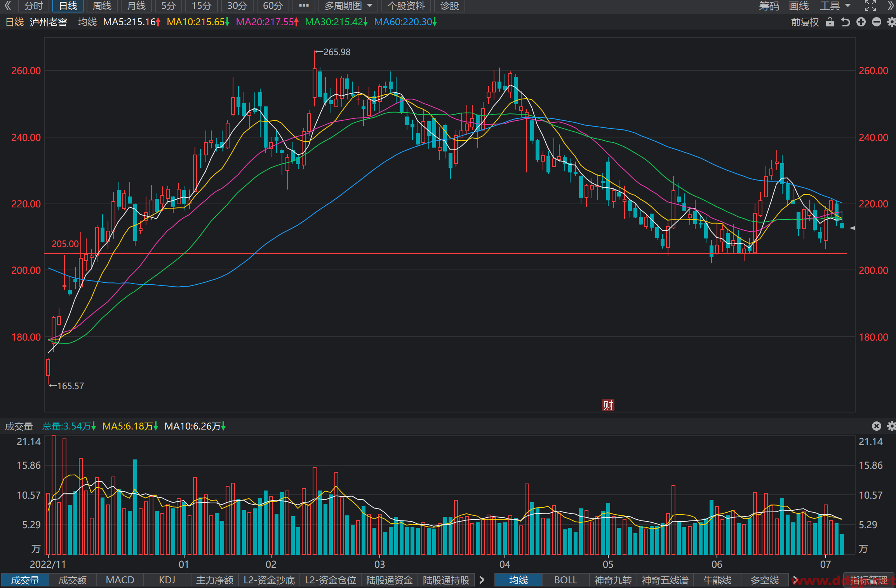Select MA10 yellow line legend
This screenshot has height=588, width=896.
[198, 22]
